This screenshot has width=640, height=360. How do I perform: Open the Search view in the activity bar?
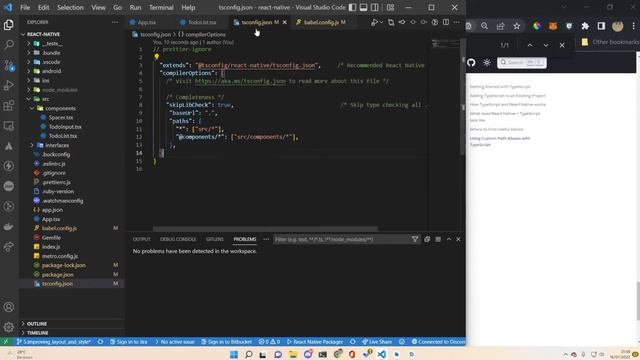pyautogui.click(x=9, y=45)
